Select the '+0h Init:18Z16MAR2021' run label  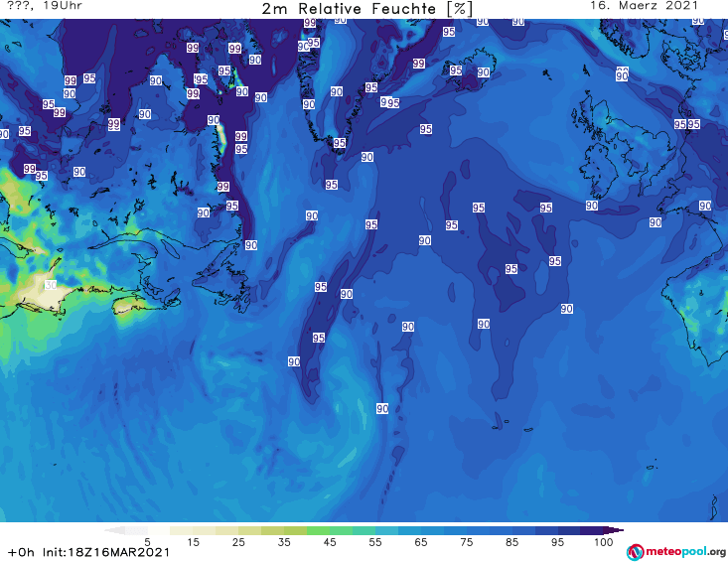pos(88,552)
